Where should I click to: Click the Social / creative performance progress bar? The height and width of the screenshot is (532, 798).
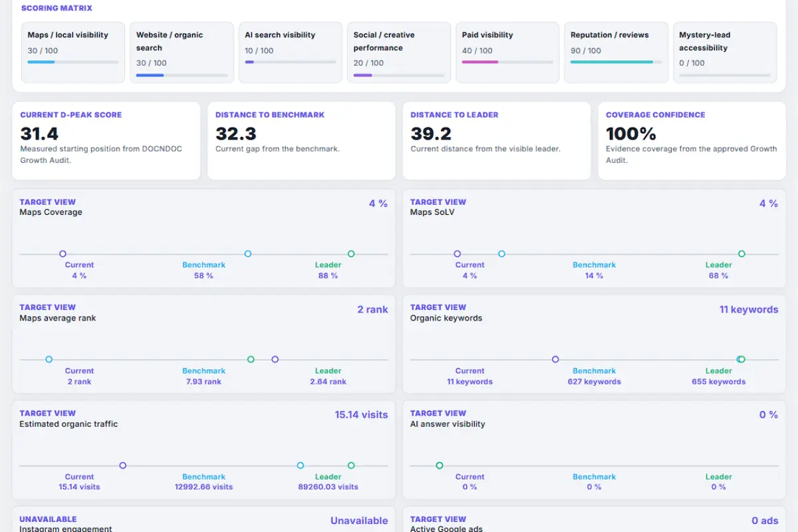(x=399, y=75)
